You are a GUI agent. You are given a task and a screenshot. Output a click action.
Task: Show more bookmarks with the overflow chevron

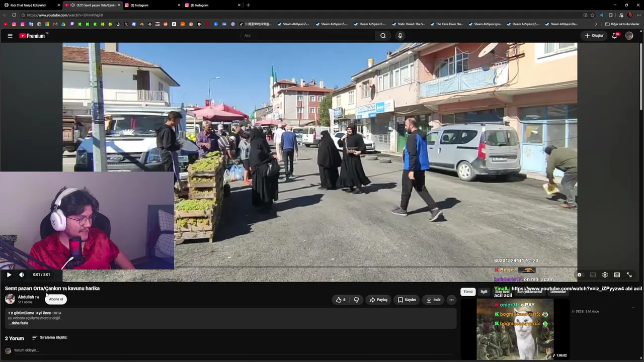596,24
